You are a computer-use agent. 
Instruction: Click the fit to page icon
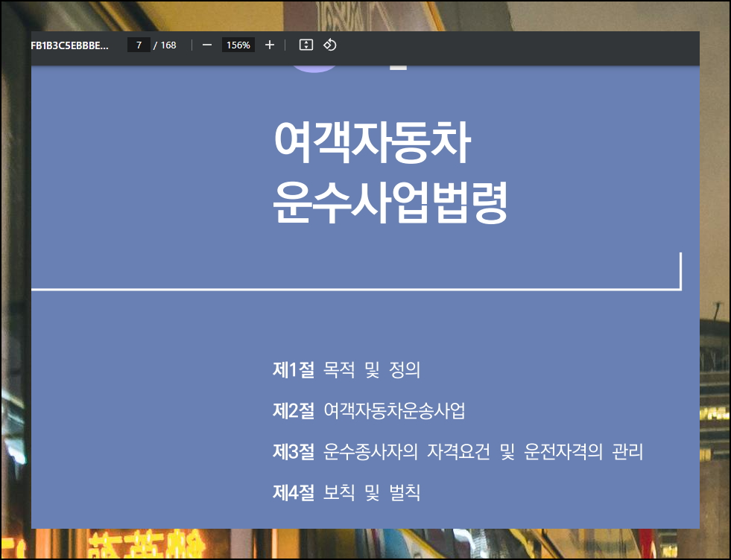point(306,45)
